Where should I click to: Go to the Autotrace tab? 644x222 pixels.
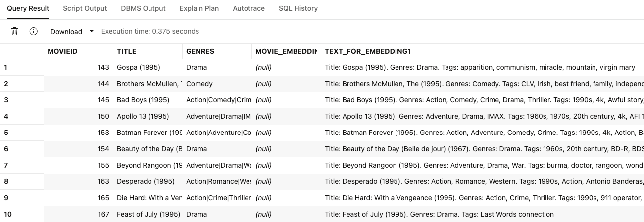coord(248,8)
